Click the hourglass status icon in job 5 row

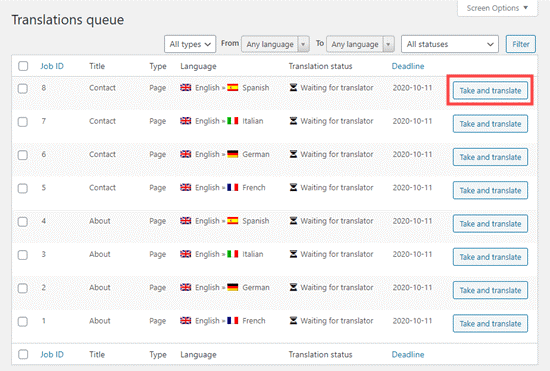pos(293,187)
